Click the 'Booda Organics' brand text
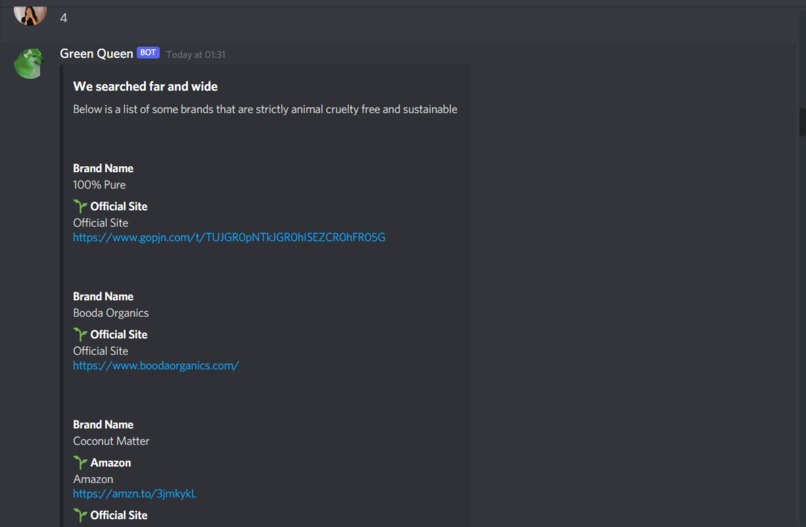Viewport: 806px width, 527px height. click(111, 313)
